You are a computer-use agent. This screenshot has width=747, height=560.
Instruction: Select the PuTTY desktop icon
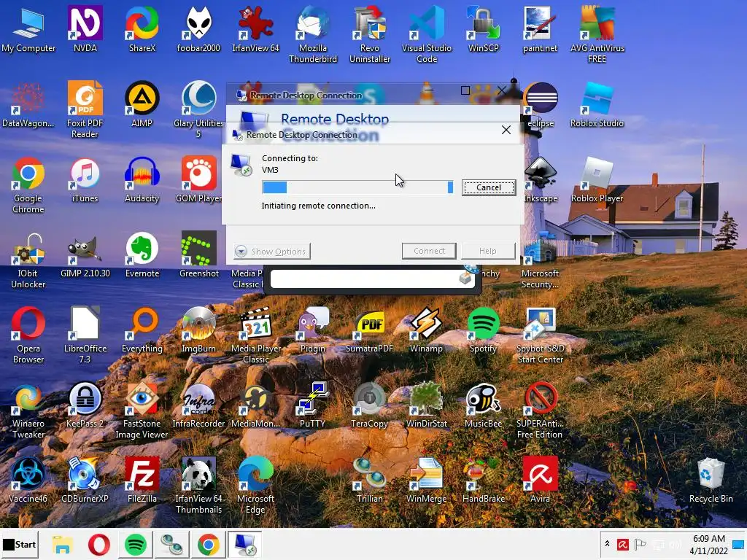pyautogui.click(x=312, y=405)
